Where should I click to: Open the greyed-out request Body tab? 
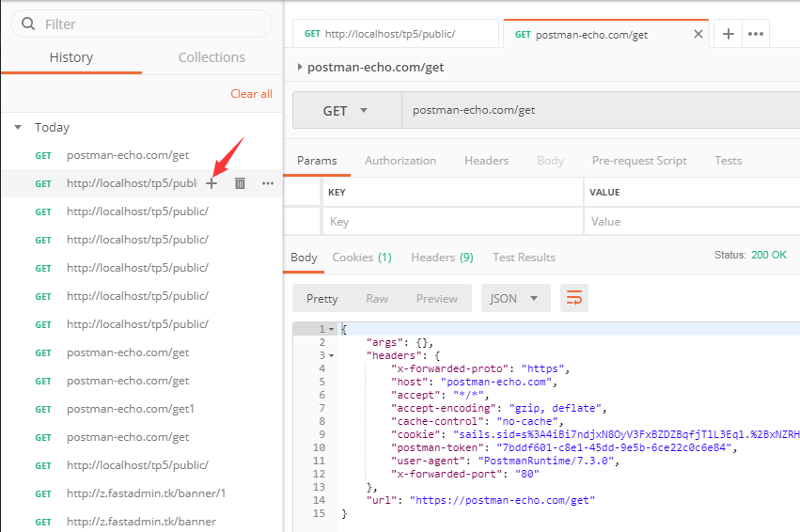click(550, 161)
